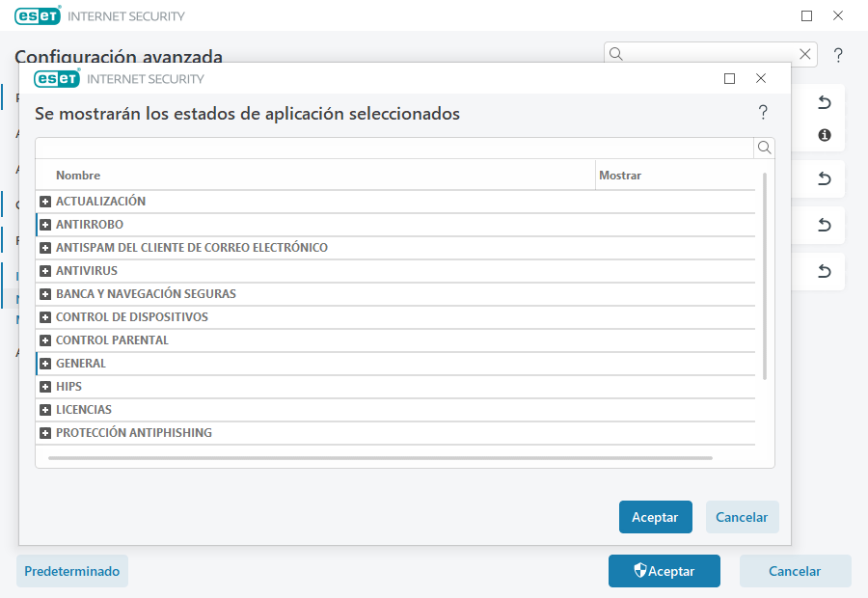Accept the selected application states dialog
868x598 pixels.
(x=656, y=517)
